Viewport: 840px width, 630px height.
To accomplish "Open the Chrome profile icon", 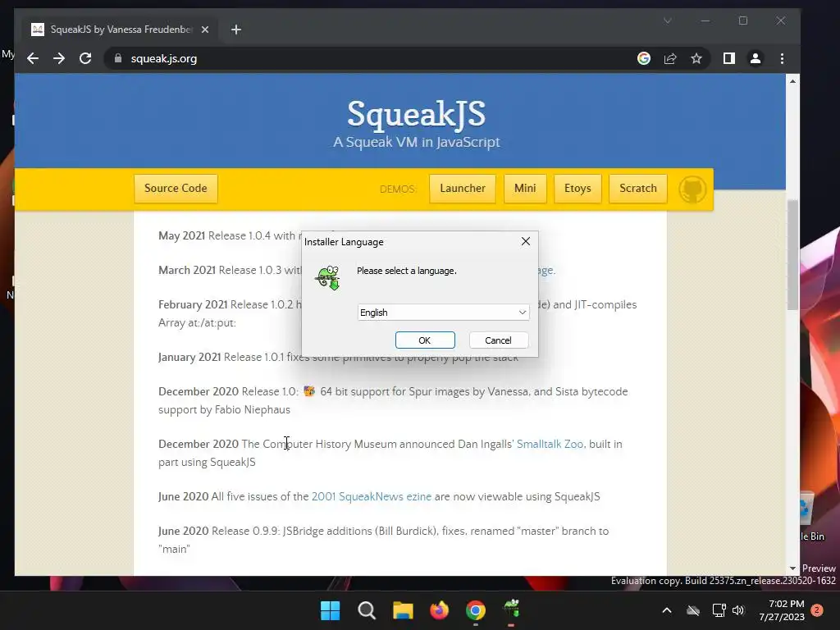I will 756,58.
